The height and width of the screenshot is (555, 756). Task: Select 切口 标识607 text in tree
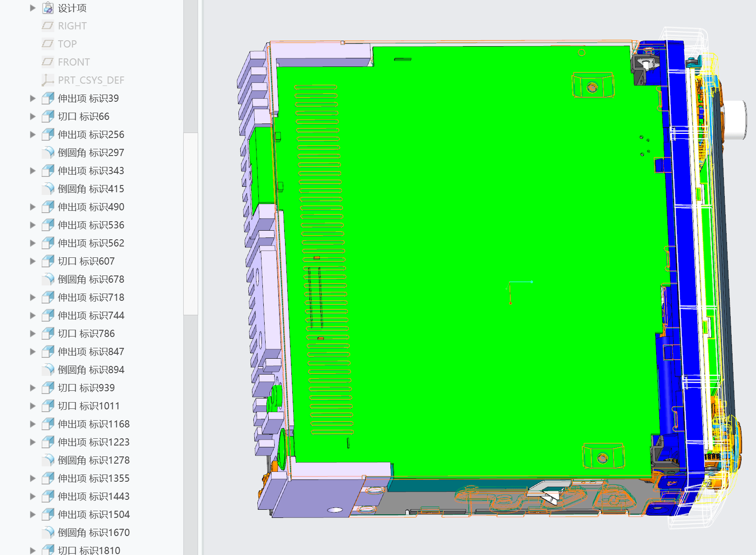86,261
